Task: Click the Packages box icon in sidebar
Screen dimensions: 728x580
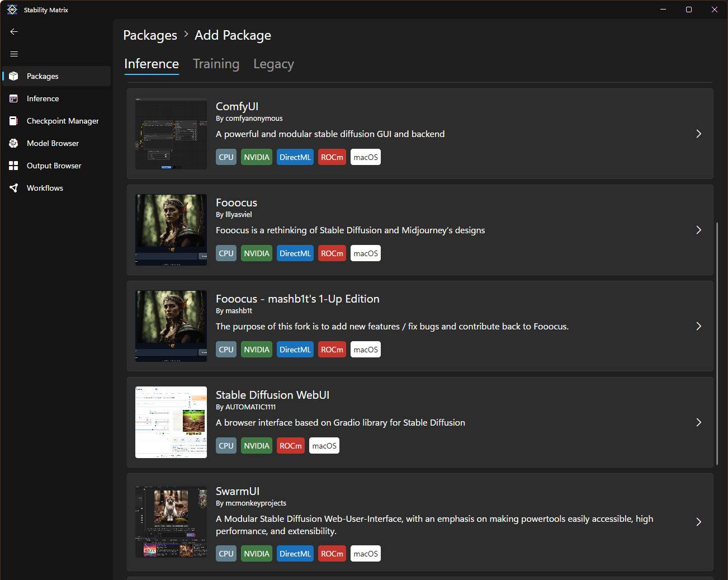Action: tap(14, 76)
